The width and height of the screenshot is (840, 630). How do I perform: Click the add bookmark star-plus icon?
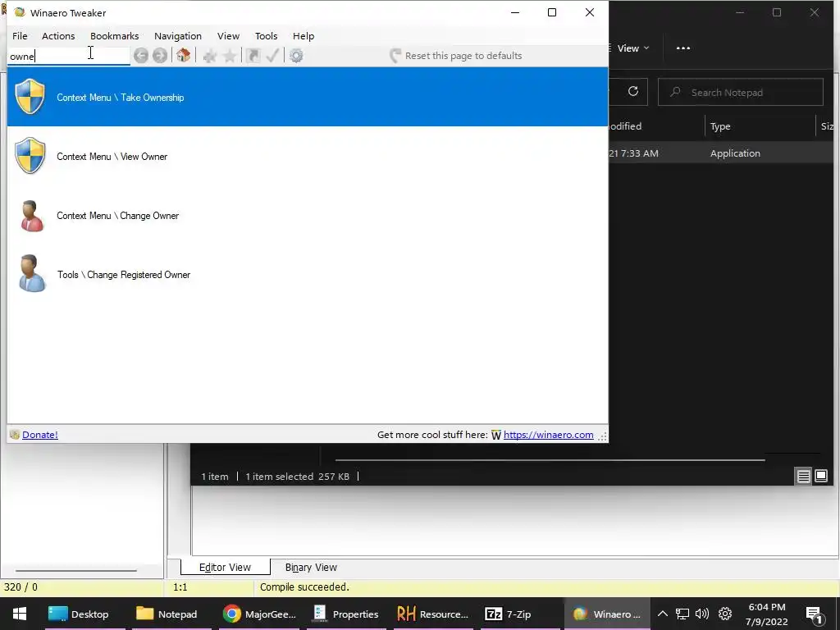click(209, 56)
